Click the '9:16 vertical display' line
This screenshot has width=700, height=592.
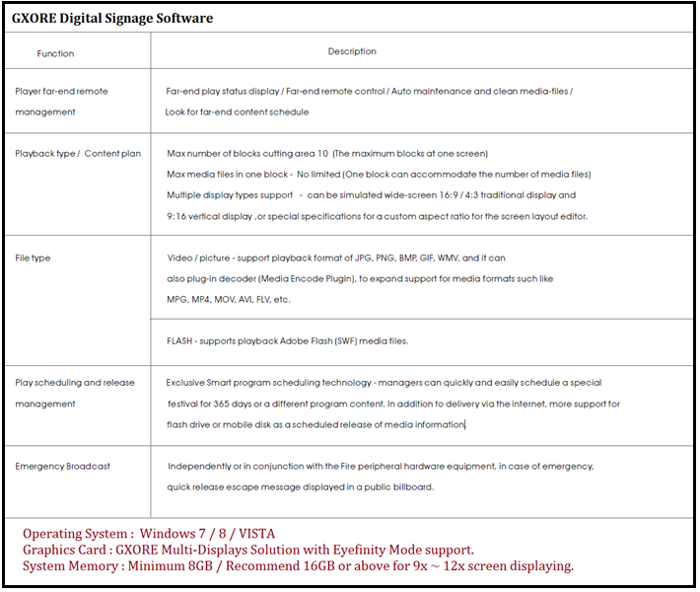tap(378, 216)
